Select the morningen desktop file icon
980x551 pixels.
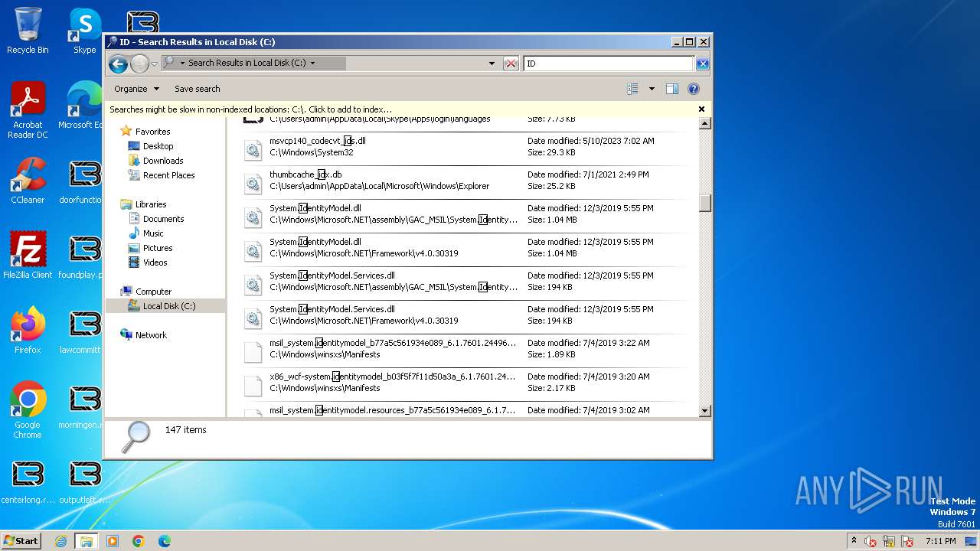(85, 400)
